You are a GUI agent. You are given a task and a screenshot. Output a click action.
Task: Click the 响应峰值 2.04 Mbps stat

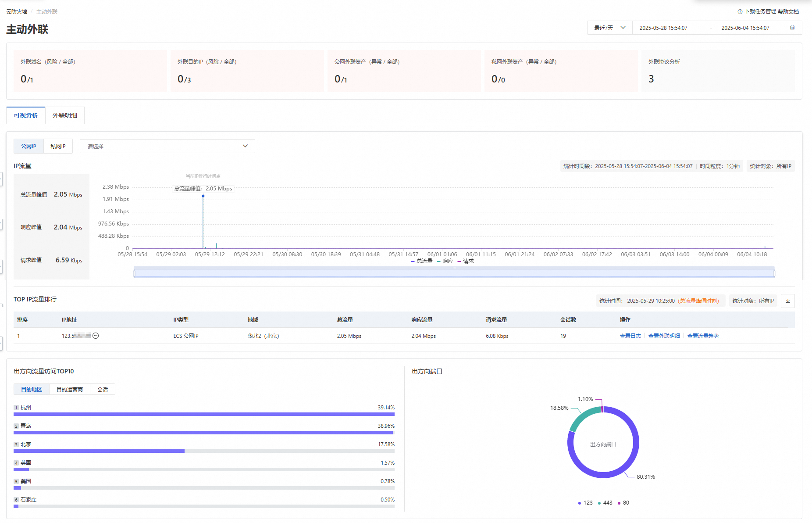pos(51,227)
